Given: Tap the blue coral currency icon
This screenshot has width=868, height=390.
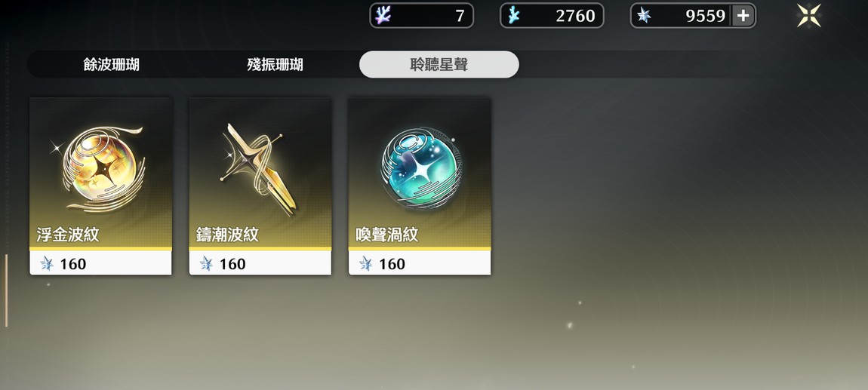Looking at the screenshot, I should 514,16.
